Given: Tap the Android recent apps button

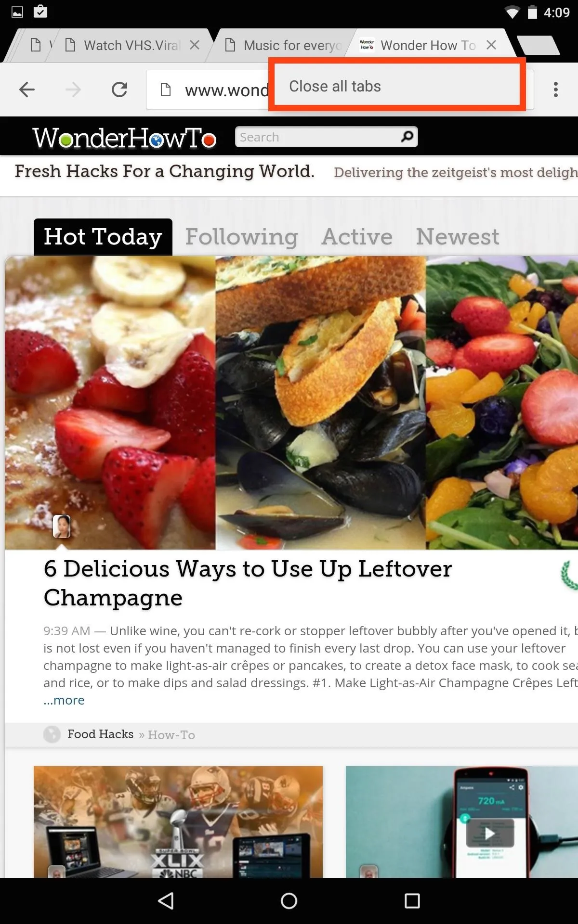Looking at the screenshot, I should point(412,901).
